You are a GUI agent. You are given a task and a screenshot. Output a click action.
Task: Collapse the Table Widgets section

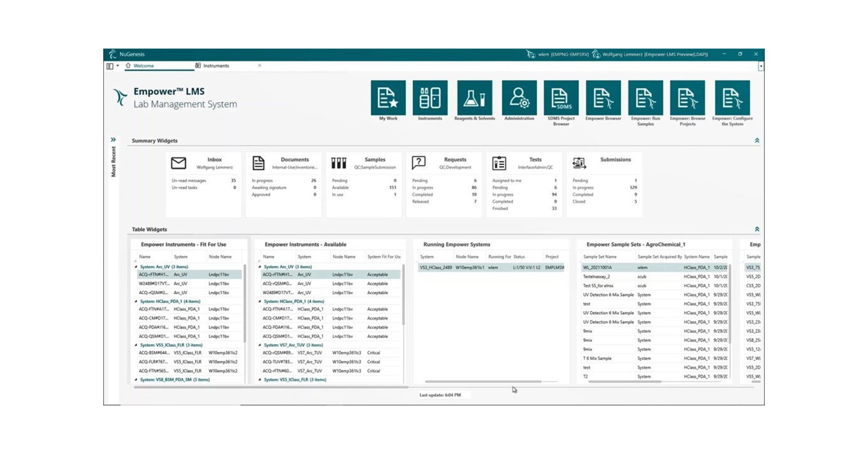click(x=757, y=229)
